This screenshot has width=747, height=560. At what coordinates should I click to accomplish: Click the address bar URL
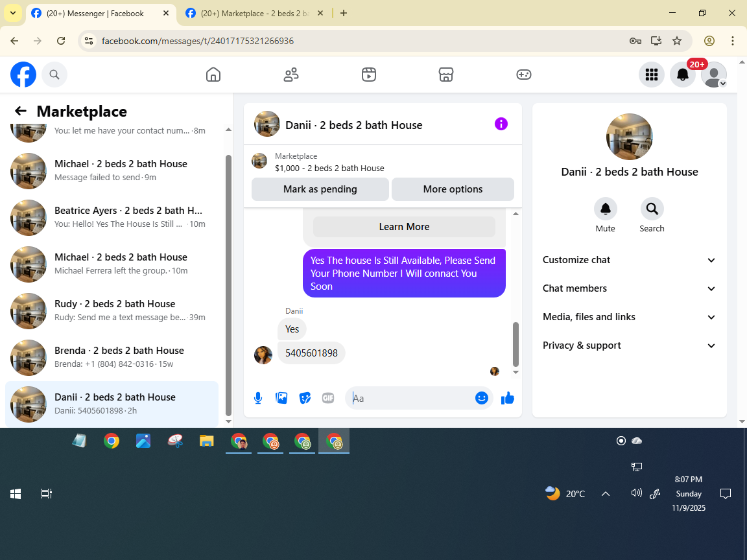197,41
